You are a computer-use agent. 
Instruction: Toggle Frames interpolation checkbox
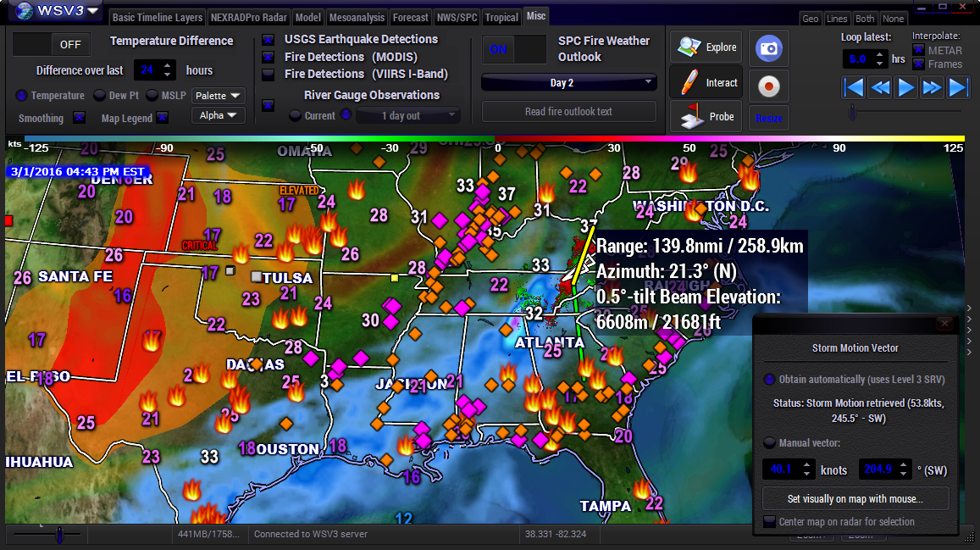point(918,64)
